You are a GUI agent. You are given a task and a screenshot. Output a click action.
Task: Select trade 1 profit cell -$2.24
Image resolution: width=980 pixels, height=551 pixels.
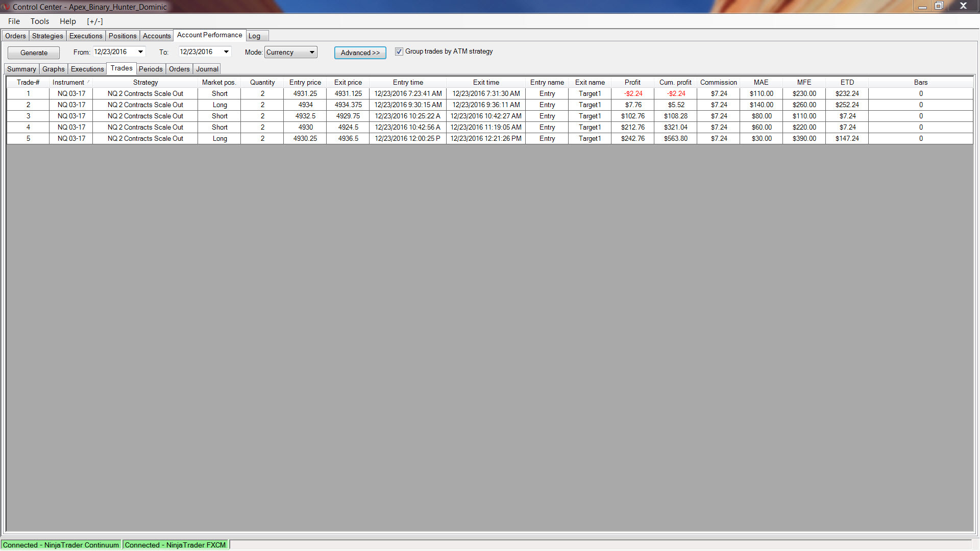point(633,93)
